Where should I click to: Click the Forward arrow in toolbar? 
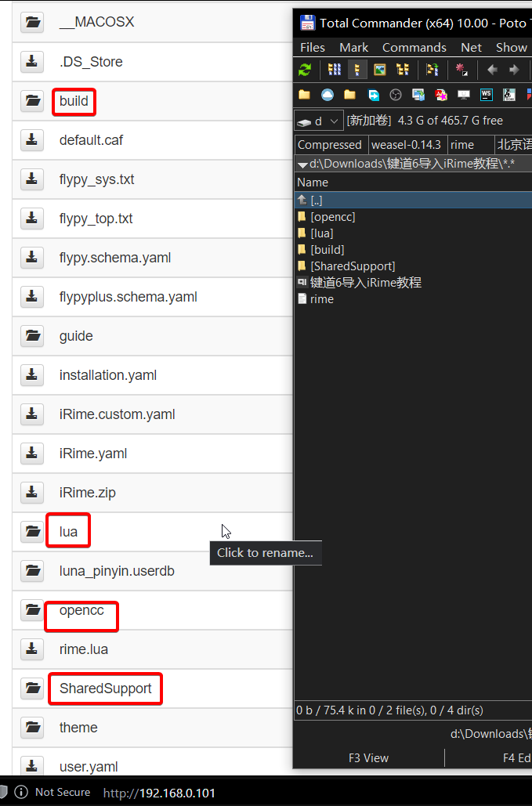[x=514, y=70]
